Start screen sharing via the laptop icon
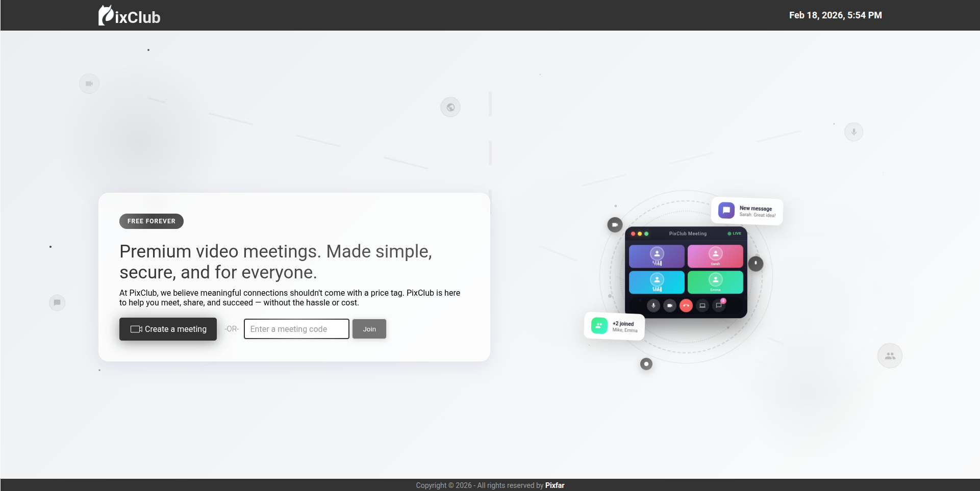This screenshot has height=491, width=980. (703, 306)
